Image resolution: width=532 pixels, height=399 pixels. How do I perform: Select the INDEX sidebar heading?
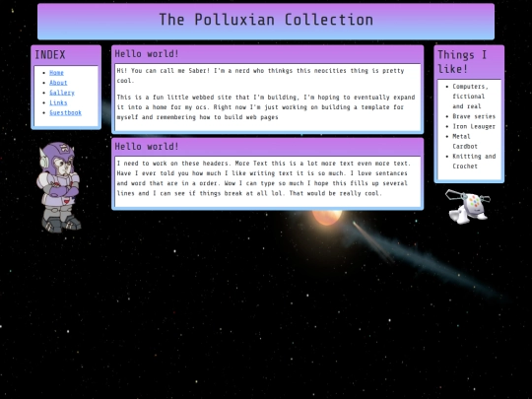tap(50, 54)
